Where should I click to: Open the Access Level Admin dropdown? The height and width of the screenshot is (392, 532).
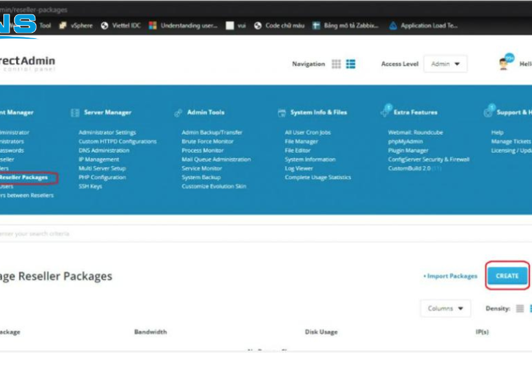[445, 64]
